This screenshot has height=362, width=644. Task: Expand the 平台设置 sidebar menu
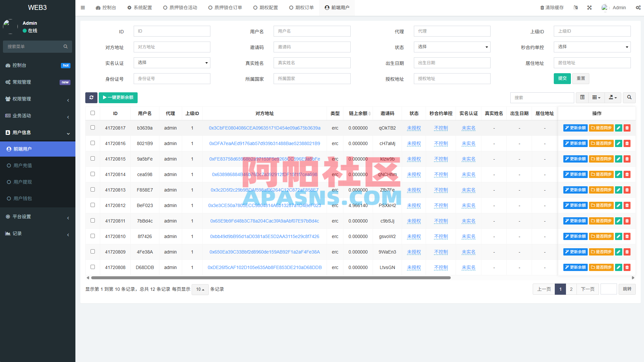tap(38, 217)
